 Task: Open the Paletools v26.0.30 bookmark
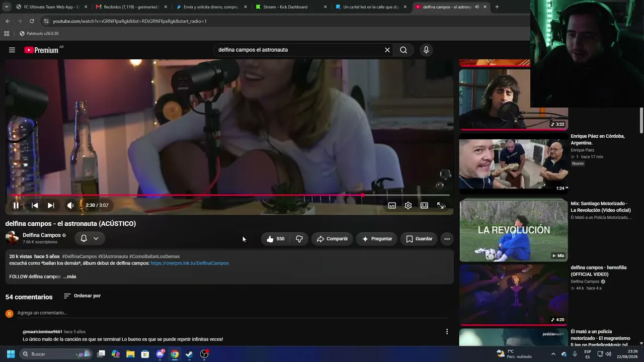point(39,34)
